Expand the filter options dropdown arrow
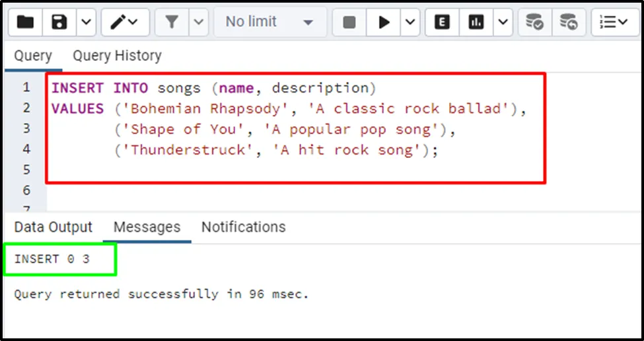Screen dimensions: 644x341 199,22
